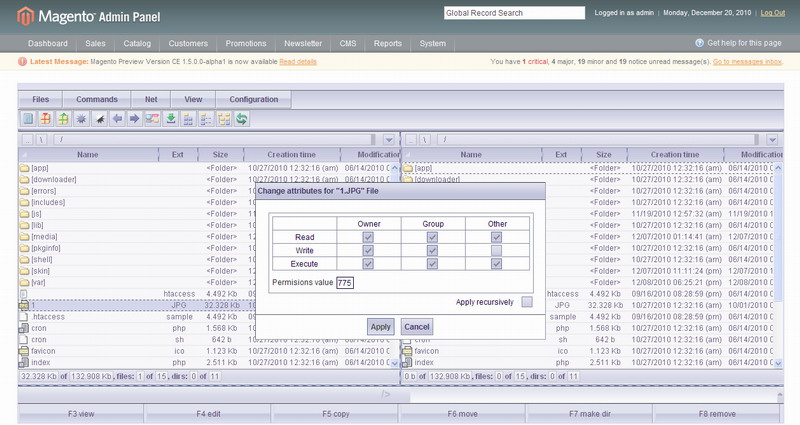
Task: Sort left pane by Name column header
Action: (x=88, y=155)
